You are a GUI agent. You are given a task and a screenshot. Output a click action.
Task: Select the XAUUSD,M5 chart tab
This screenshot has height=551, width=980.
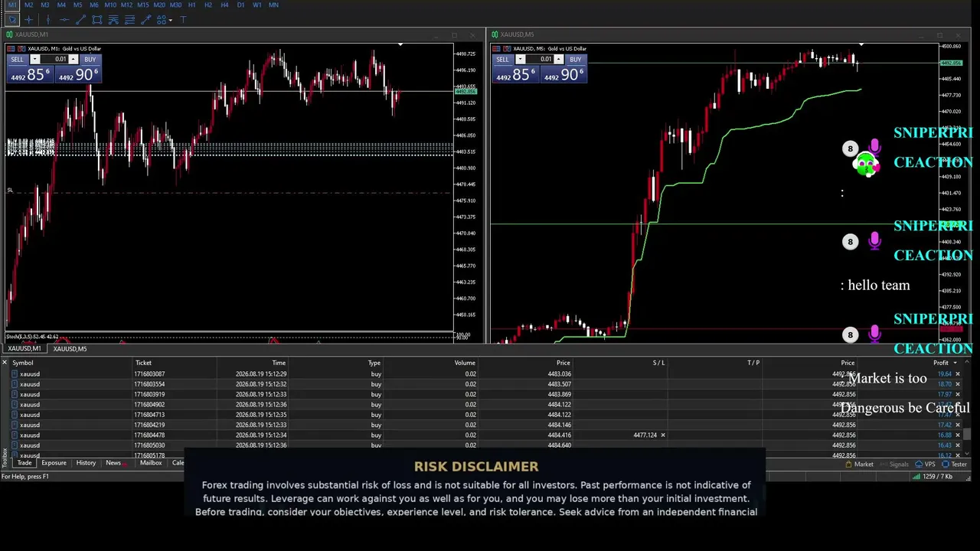[x=70, y=349]
